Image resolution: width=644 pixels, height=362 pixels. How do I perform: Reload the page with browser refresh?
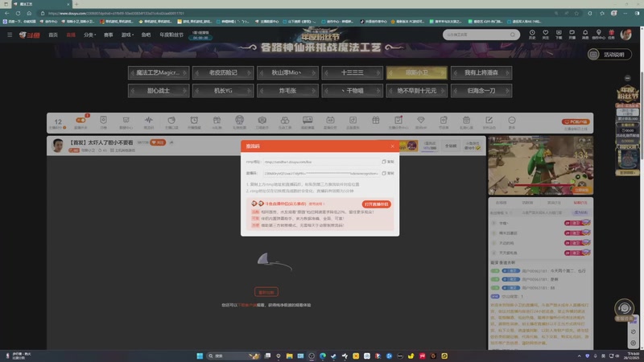point(18,13)
